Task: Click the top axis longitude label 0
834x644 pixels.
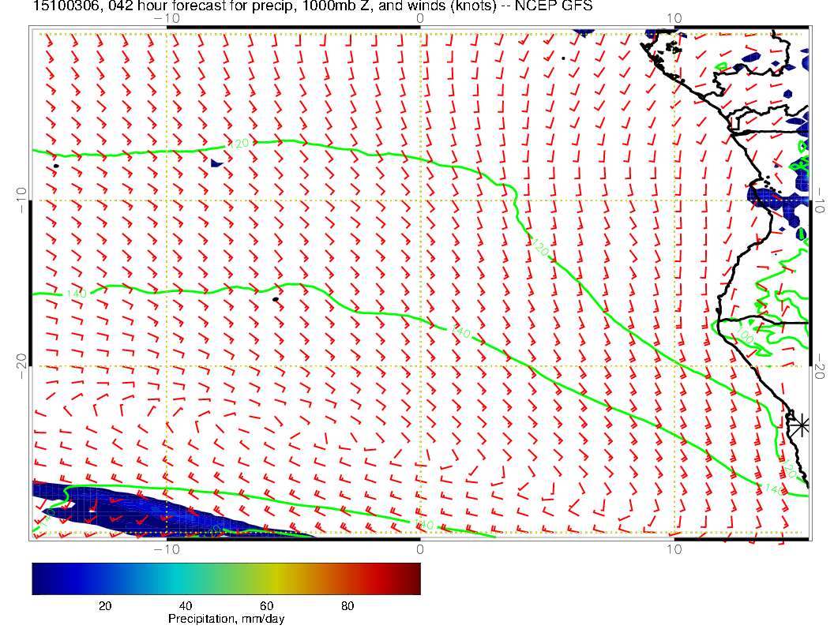Action: tap(420, 18)
